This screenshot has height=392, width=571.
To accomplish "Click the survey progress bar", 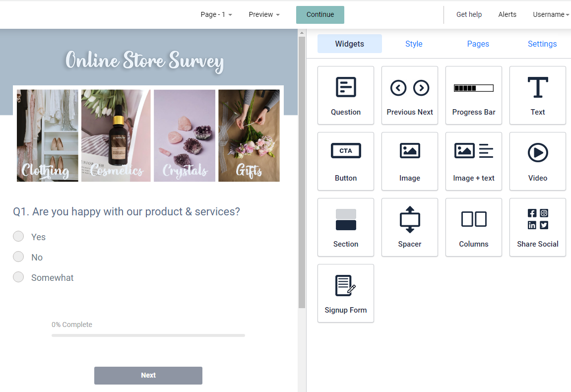I will [x=148, y=335].
